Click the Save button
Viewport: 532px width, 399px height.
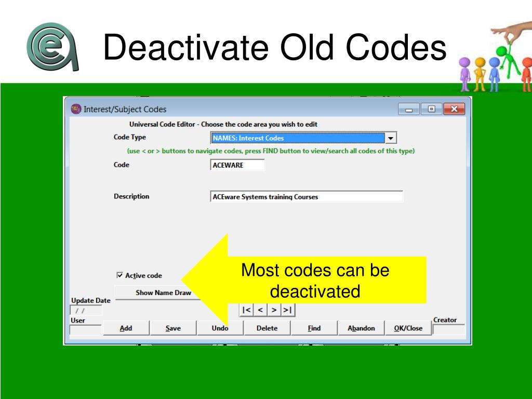tap(173, 328)
